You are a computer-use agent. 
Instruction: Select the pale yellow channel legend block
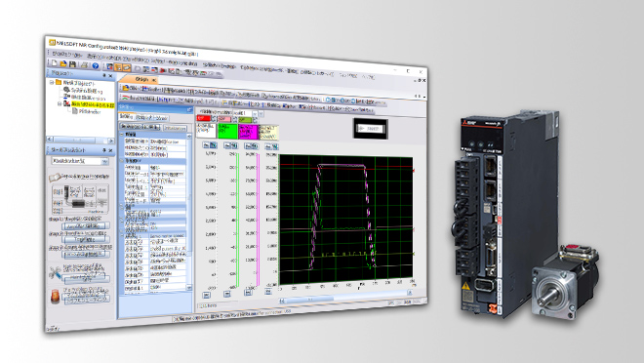click(x=268, y=133)
